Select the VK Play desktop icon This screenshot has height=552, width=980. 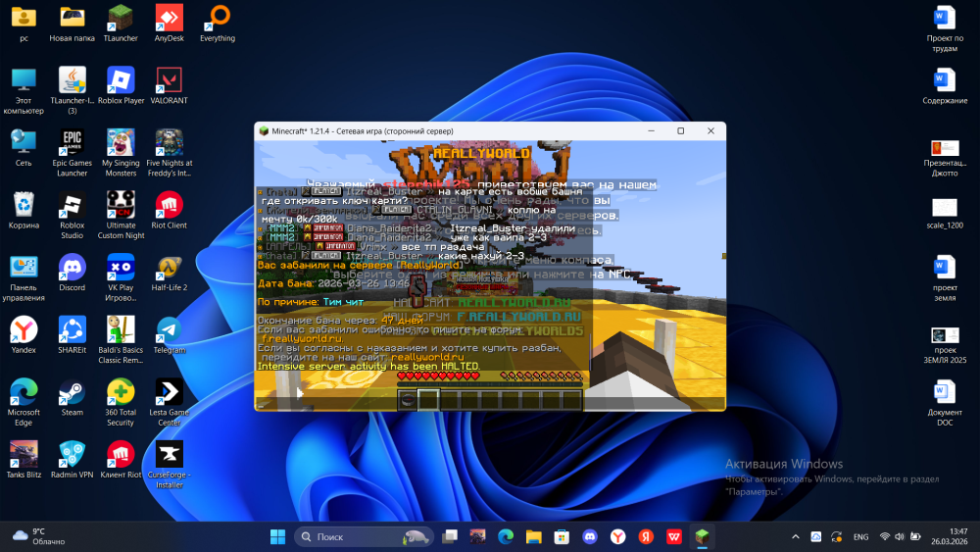[121, 278]
